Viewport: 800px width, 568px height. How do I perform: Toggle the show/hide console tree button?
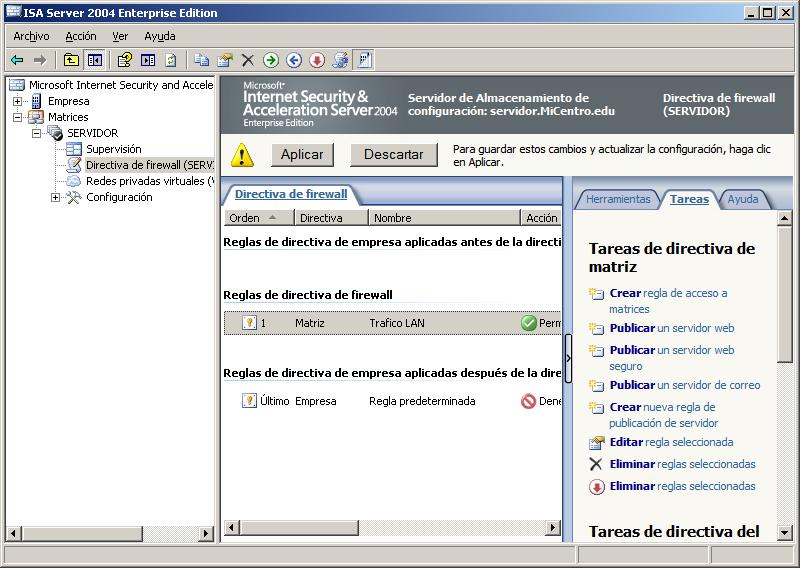[94, 61]
